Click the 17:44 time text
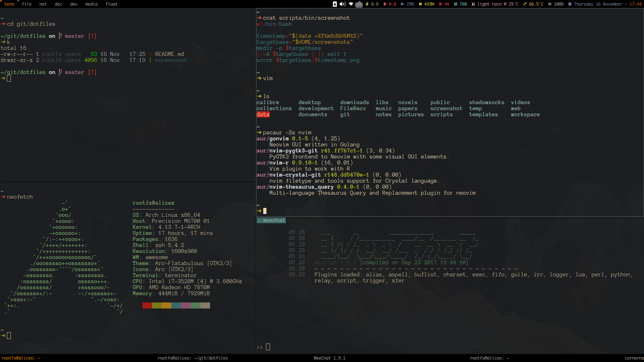 636,4
